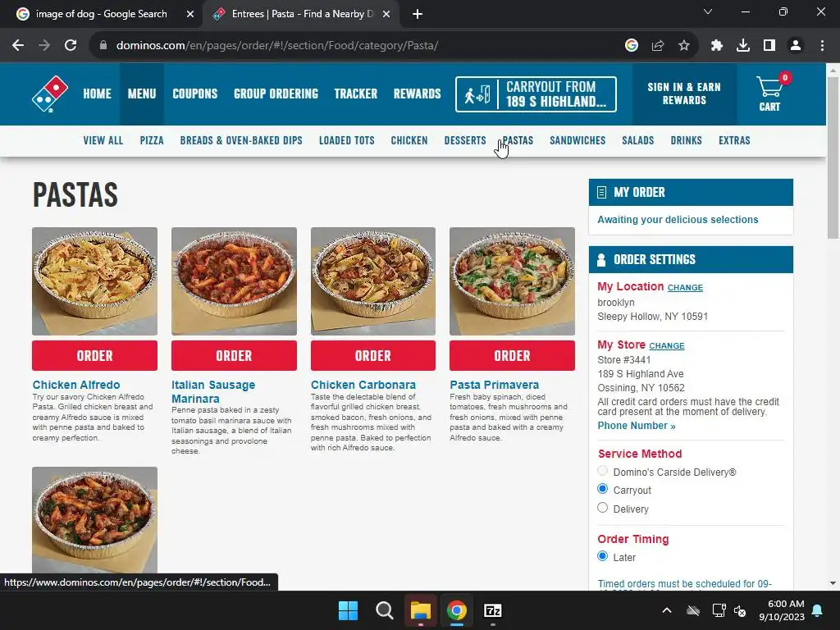The height and width of the screenshot is (630, 840).
Task: Click CARRYOUT FROM 189 S HIGHLAND button
Action: pyautogui.click(x=536, y=94)
